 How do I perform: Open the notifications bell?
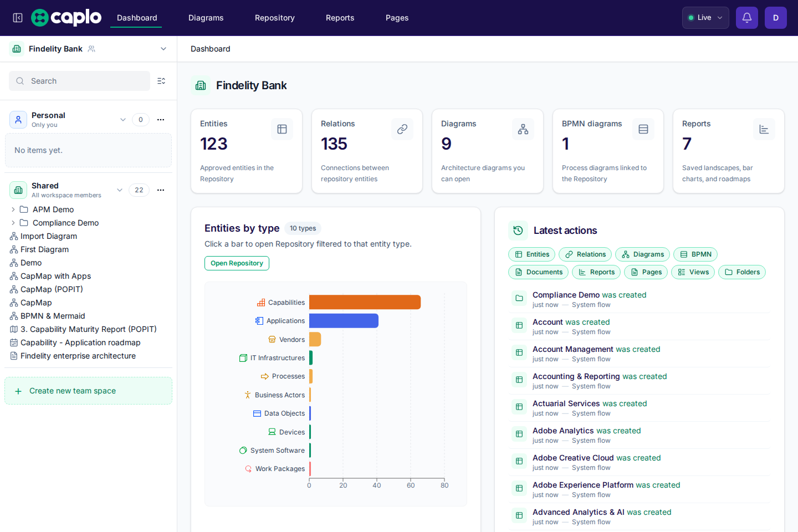coord(747,18)
